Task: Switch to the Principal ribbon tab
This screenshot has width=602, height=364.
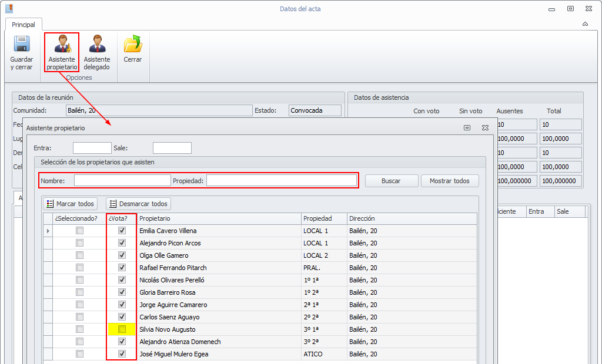Action: 24,25
